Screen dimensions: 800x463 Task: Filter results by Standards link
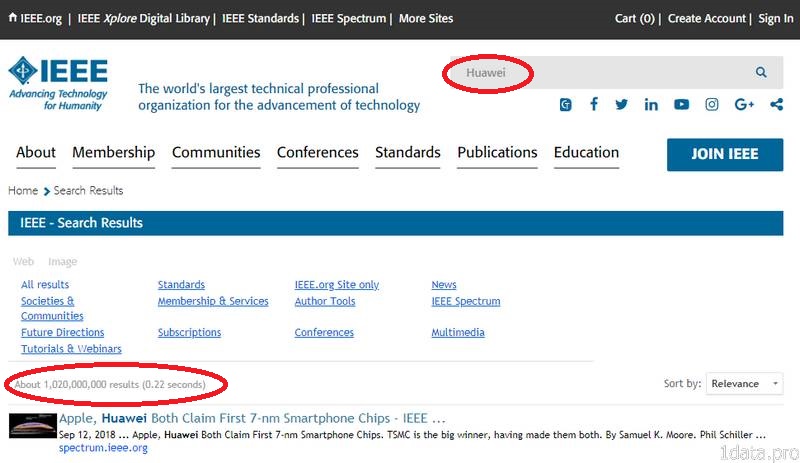pos(181,284)
